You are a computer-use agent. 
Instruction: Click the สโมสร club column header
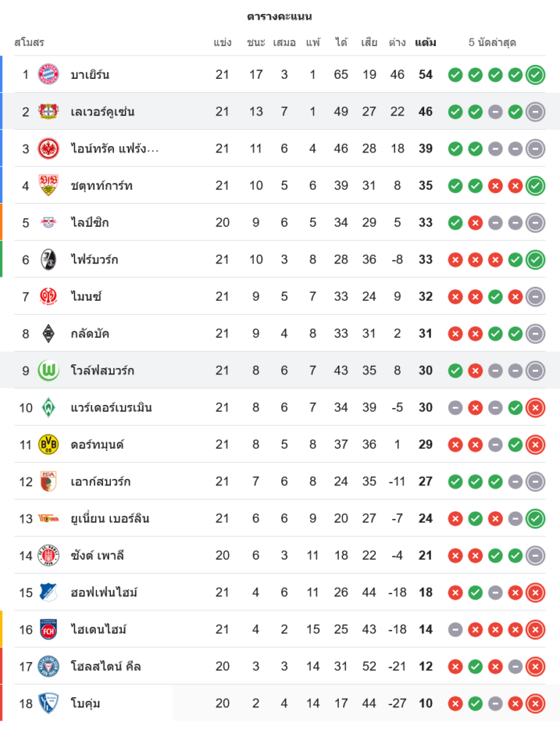[x=29, y=42]
